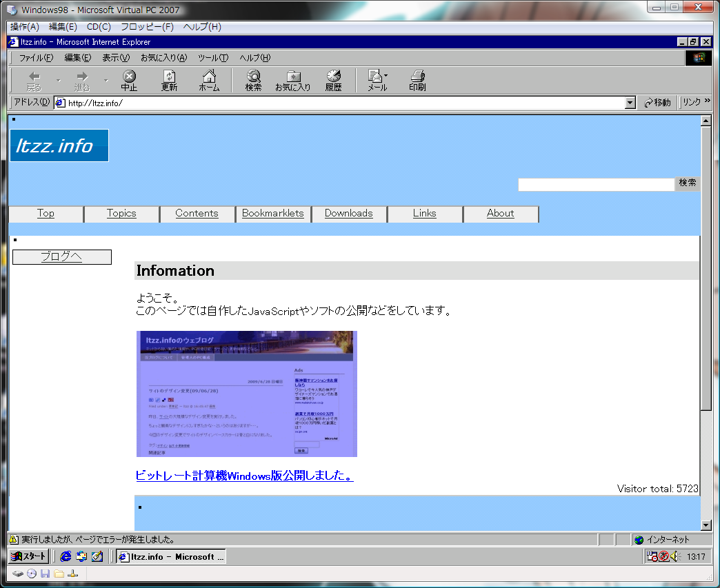The image size is (720, 588).
Task: Click the Go (移動) button
Action: point(657,102)
